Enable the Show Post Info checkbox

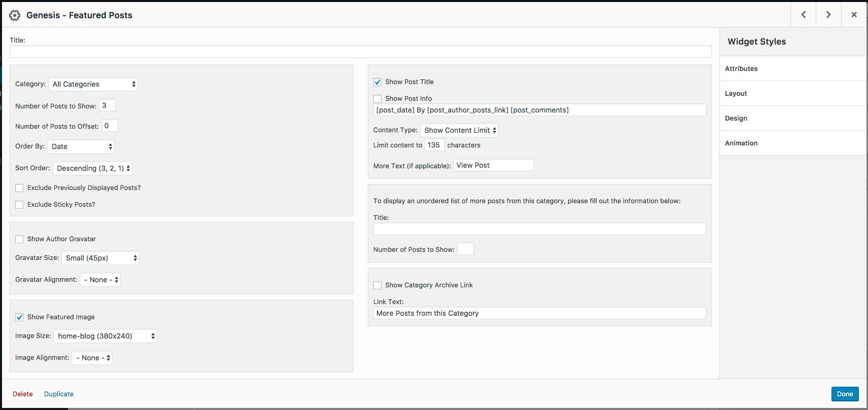(x=377, y=99)
